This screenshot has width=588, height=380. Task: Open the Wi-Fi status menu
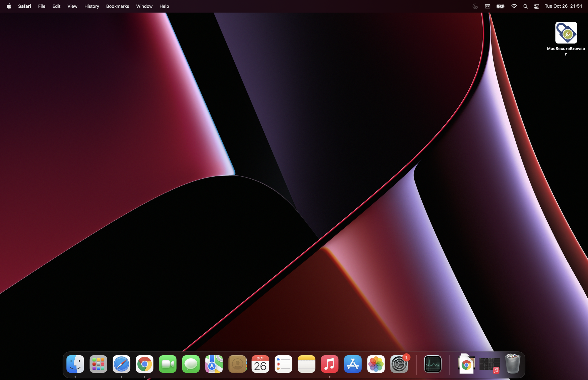514,6
